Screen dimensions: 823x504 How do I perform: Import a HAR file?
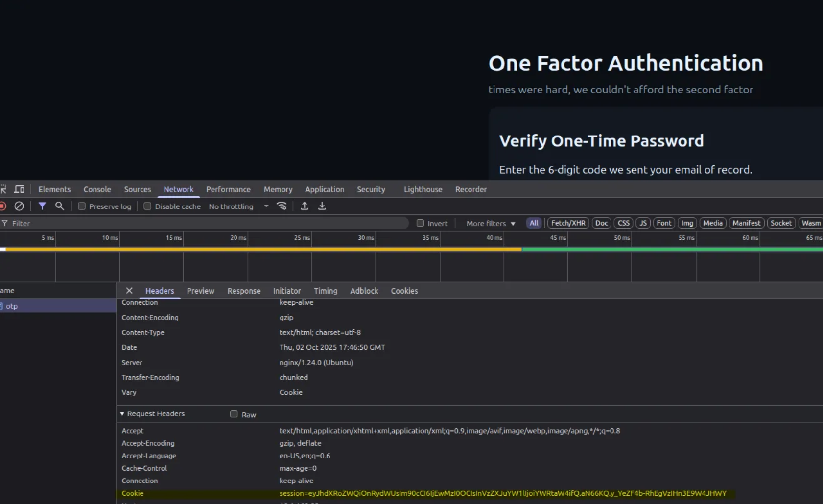(x=304, y=206)
